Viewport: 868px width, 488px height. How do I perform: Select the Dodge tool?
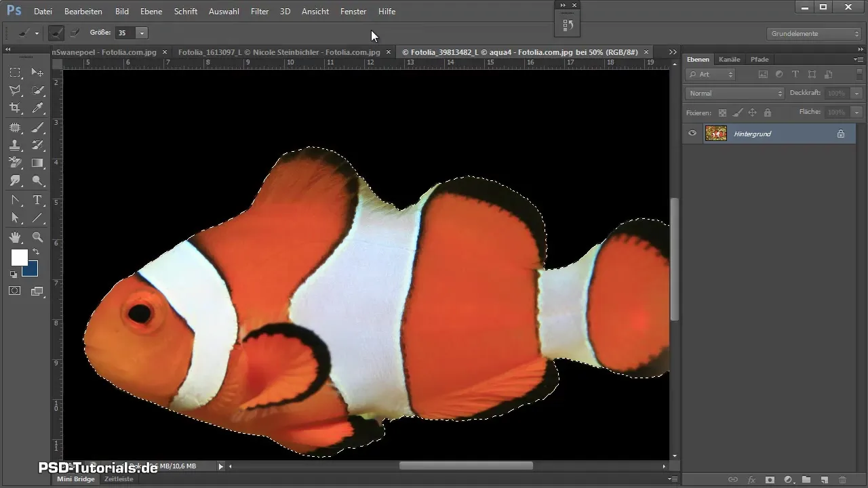[37, 180]
